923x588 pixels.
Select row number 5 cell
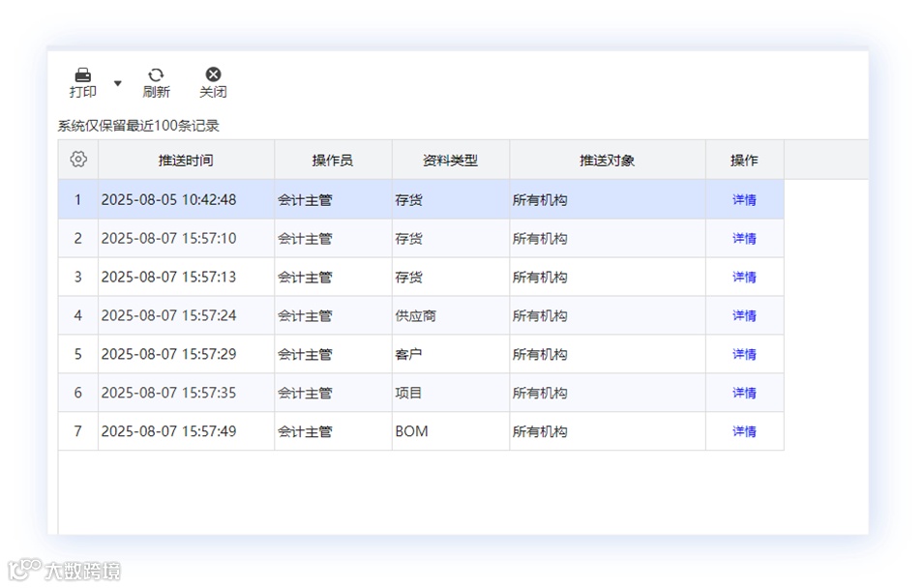click(77, 354)
